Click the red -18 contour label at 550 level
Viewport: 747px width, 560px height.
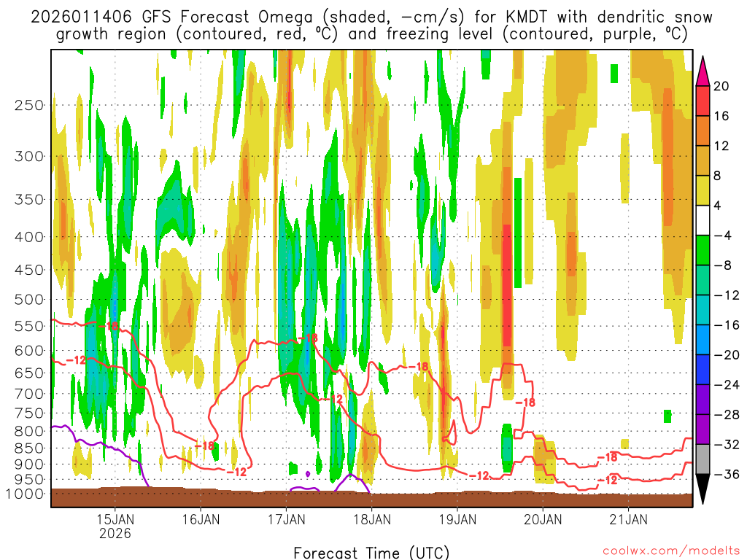pos(108,326)
